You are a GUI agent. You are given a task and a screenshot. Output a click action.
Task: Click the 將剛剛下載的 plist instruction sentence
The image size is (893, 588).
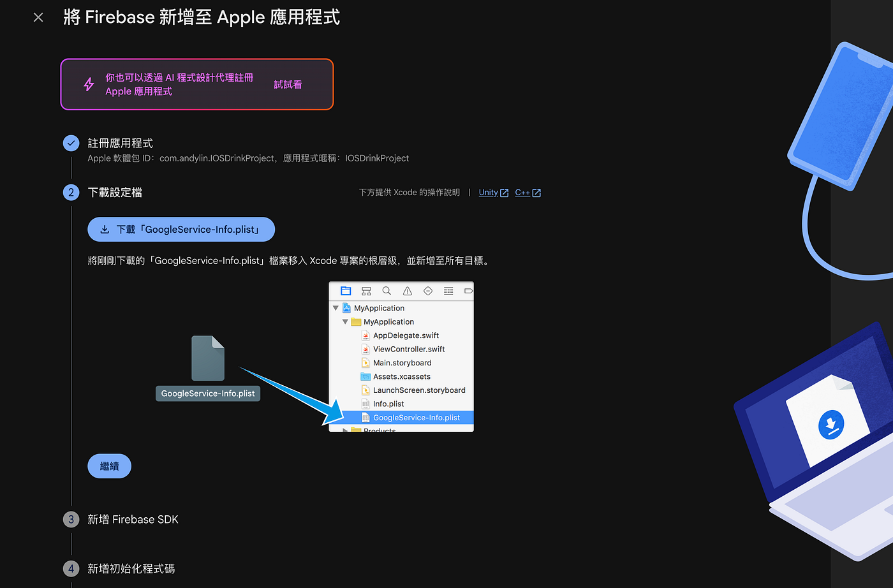[289, 261]
